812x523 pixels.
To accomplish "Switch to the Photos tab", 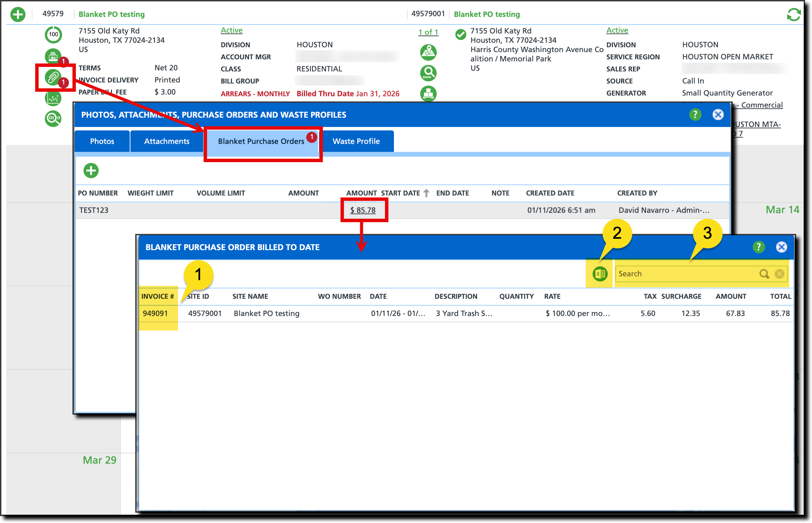I will click(102, 141).
